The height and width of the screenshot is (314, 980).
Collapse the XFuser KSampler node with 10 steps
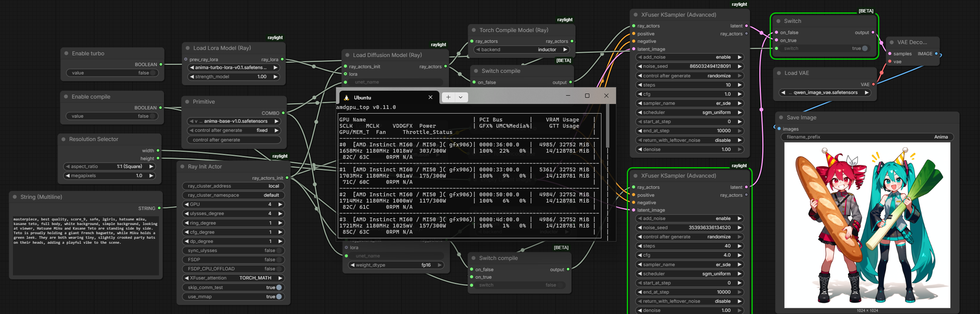[636, 15]
